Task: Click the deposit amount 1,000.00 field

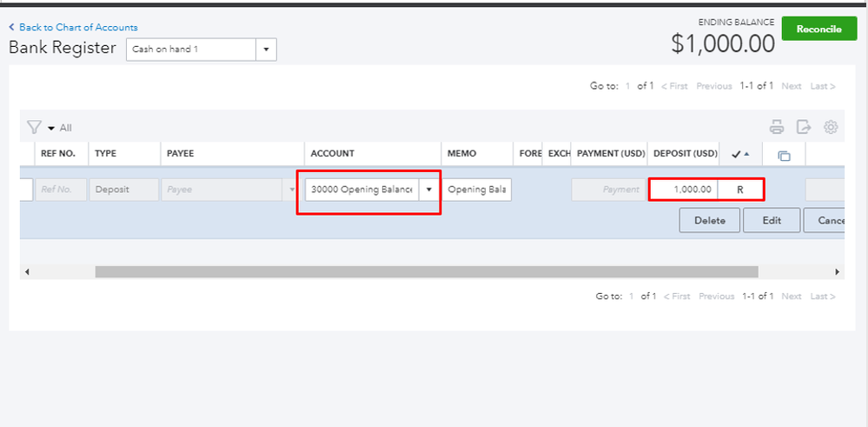Action: tap(684, 190)
